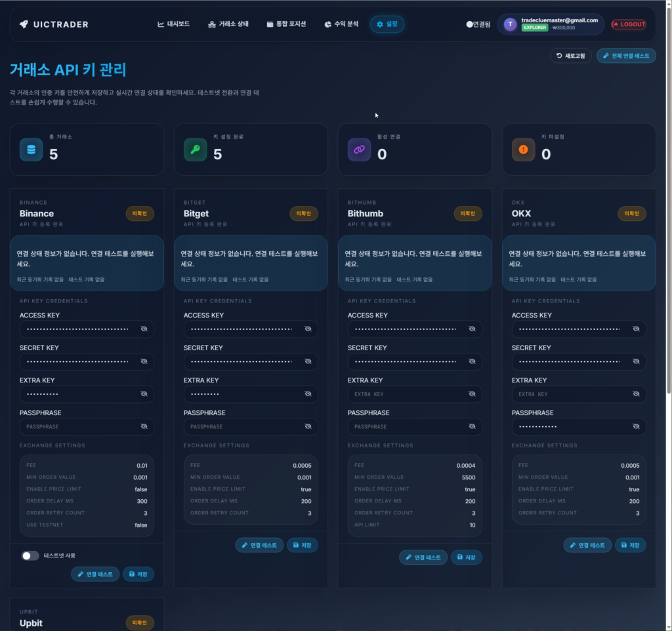Click the green key icon on key setup card
672x631 pixels.
point(195,150)
